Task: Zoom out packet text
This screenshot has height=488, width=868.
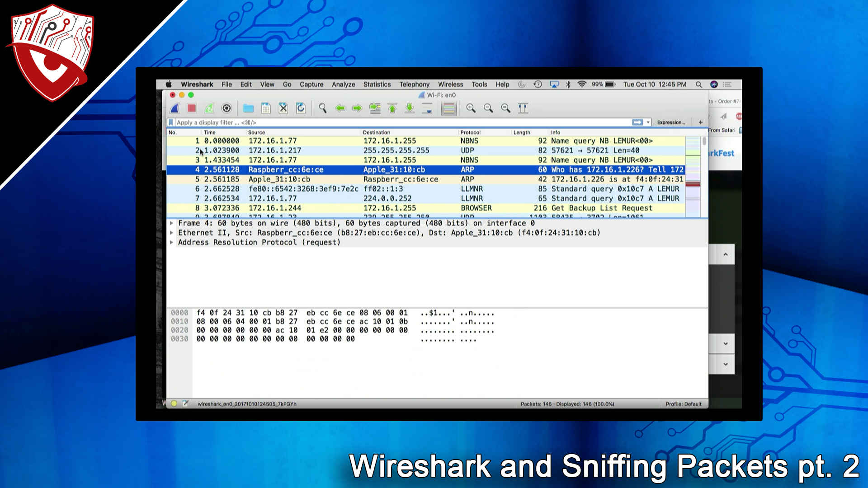Action: (x=488, y=108)
